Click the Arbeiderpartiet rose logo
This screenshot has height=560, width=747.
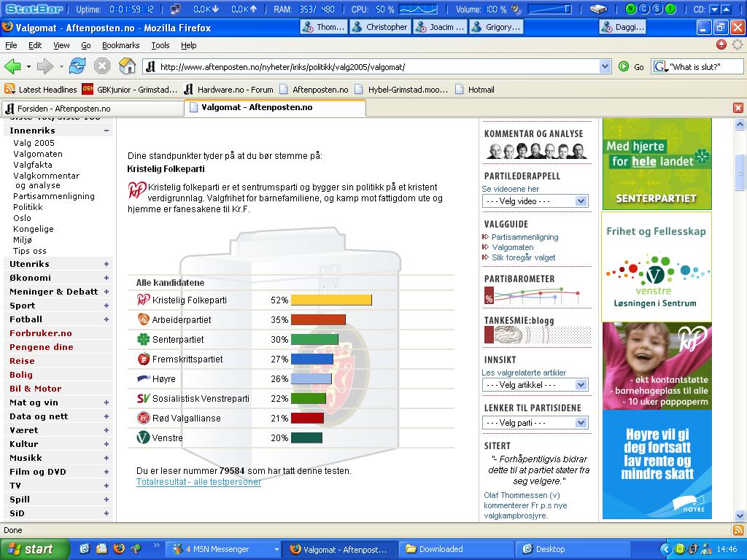(144, 319)
